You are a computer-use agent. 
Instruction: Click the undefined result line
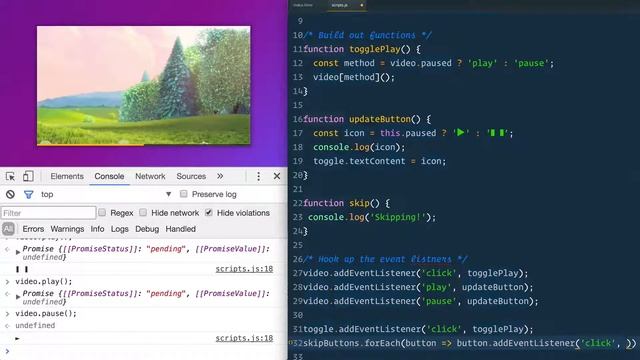tap(35, 325)
